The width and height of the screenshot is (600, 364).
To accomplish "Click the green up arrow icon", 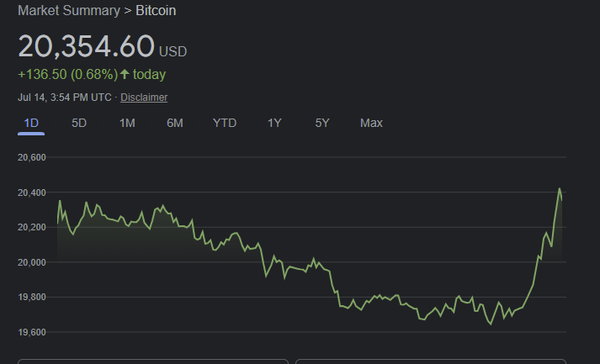I will (125, 74).
